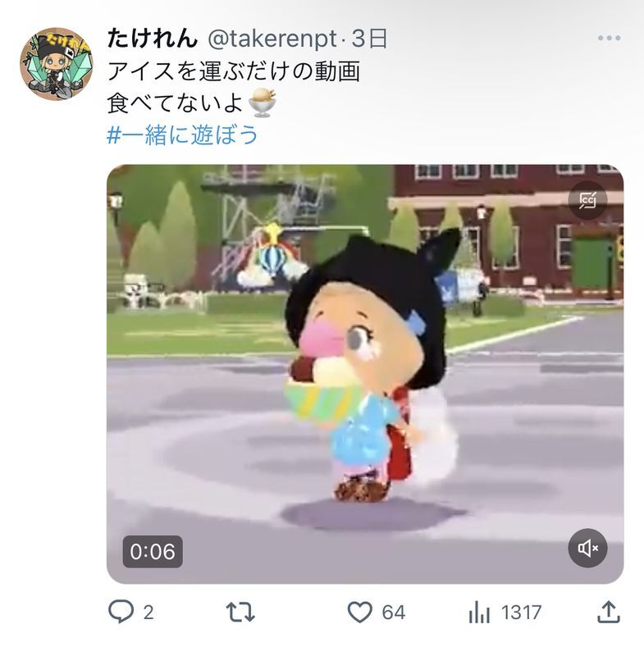This screenshot has height=656, width=644.
Task: Toggle the video mute speaker button
Action: 587,548
